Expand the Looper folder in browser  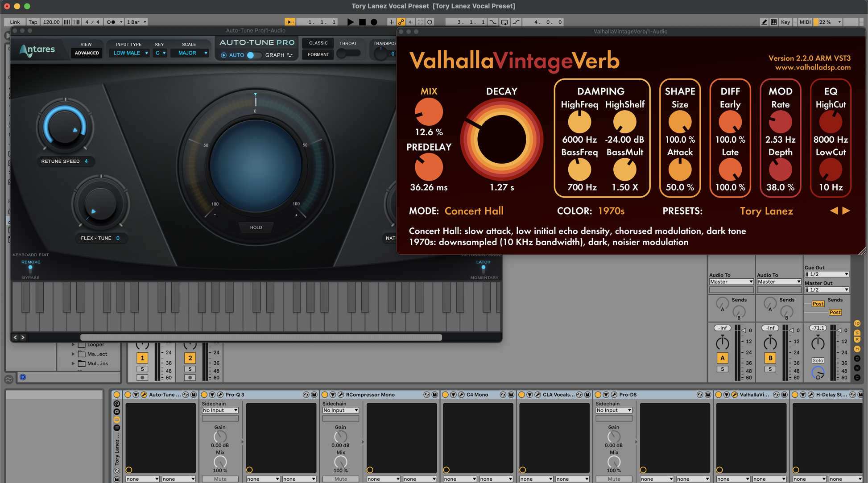pos(73,345)
